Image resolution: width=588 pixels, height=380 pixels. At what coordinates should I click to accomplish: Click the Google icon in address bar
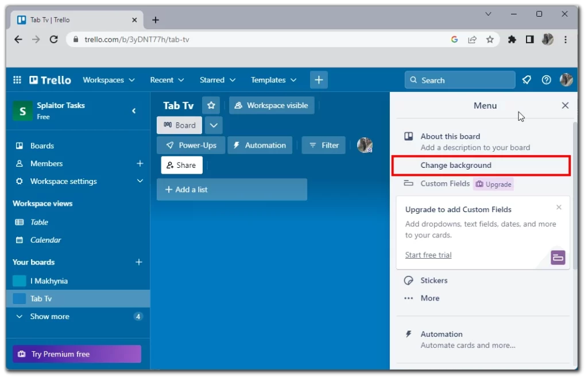pyautogui.click(x=455, y=40)
